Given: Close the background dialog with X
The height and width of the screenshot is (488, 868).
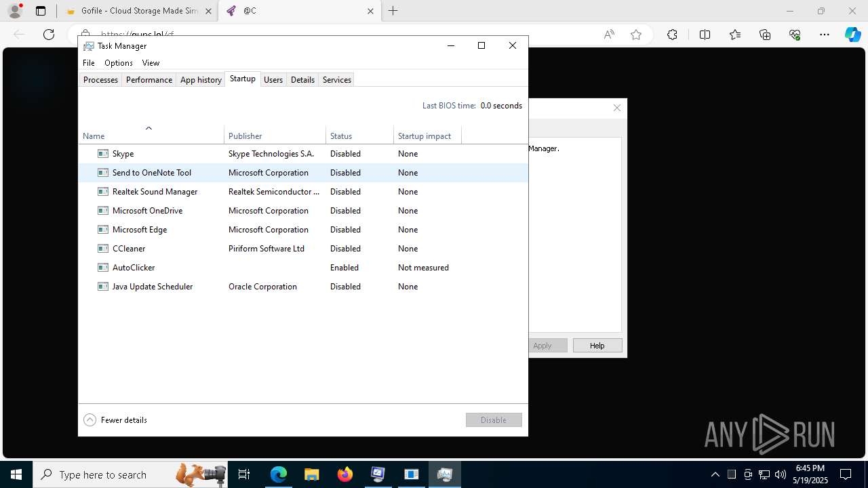Looking at the screenshot, I should click(617, 108).
